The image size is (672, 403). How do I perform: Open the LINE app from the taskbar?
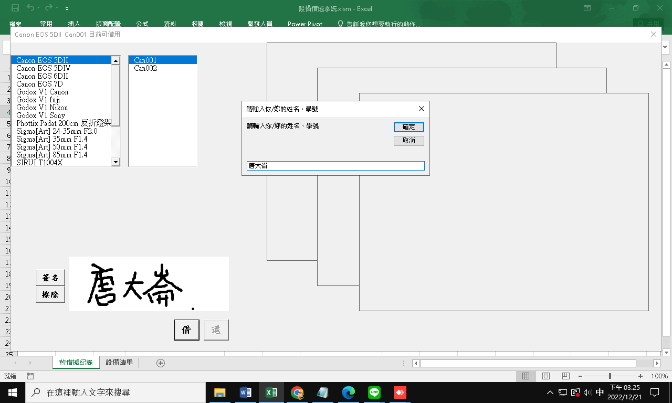click(x=374, y=392)
